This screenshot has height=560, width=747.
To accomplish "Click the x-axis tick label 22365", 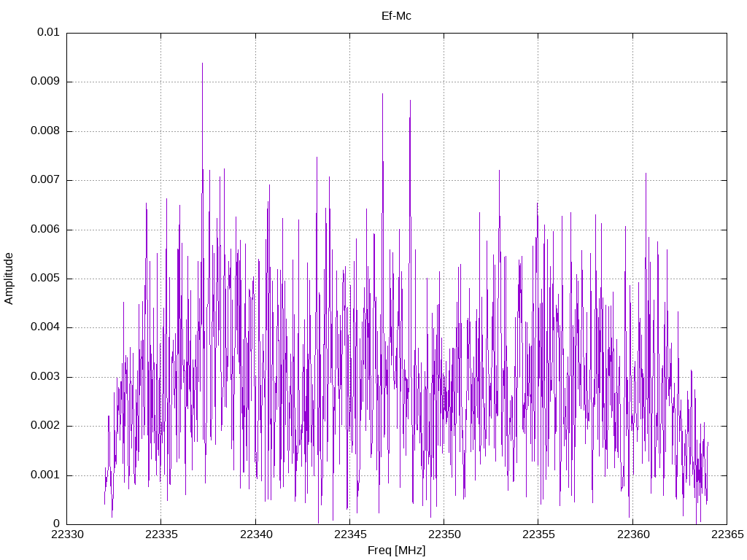I will 727,534.
